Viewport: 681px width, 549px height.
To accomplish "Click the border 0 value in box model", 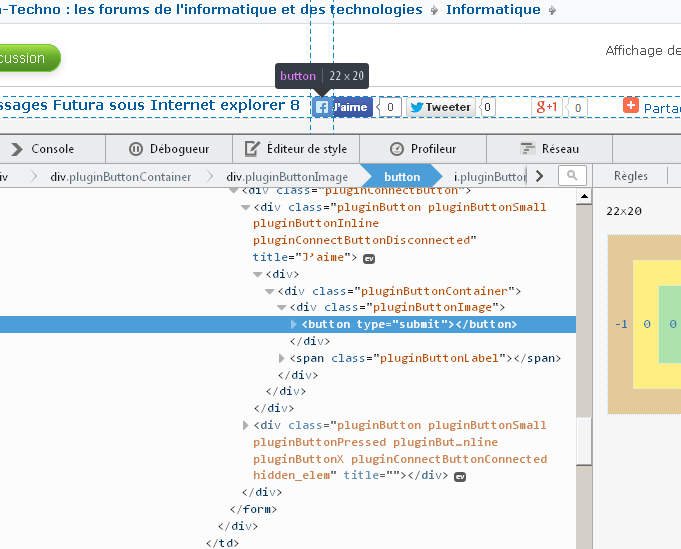I will [x=647, y=324].
